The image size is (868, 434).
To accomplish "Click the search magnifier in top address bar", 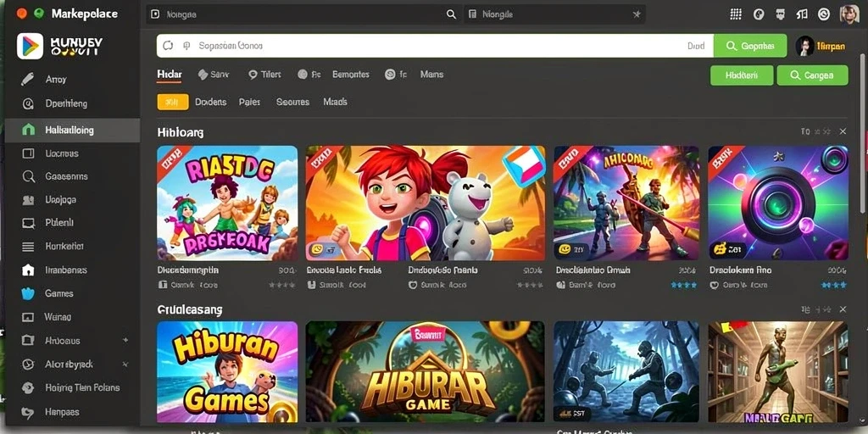I will (451, 15).
